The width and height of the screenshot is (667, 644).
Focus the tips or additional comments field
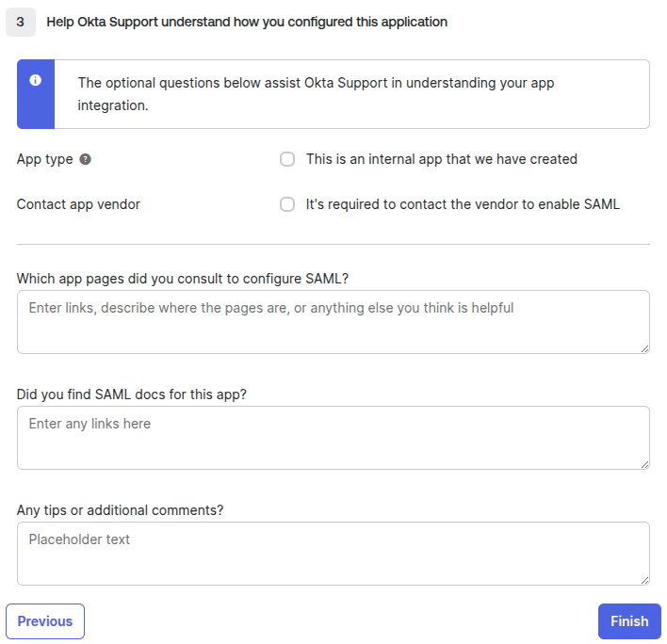(333, 554)
